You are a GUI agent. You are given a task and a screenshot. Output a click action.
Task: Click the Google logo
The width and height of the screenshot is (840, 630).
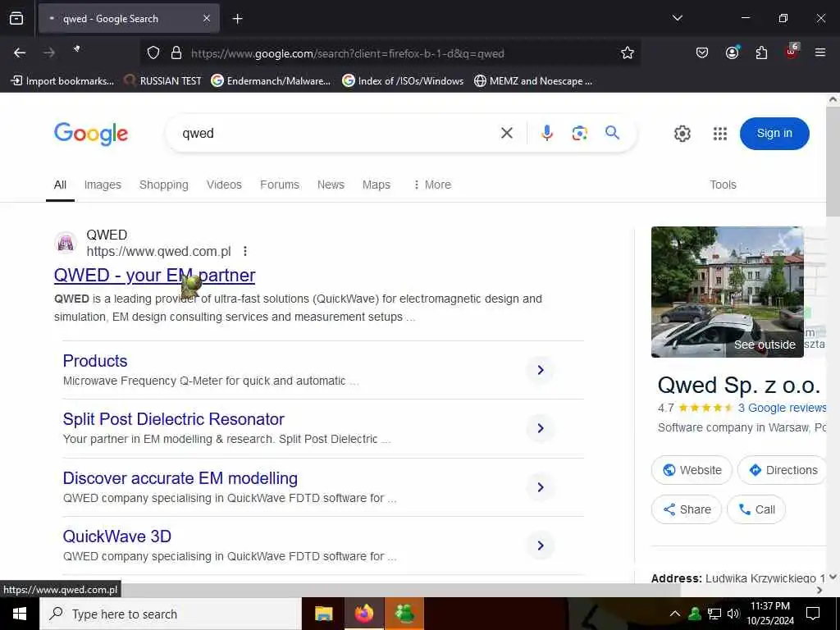pos(91,134)
